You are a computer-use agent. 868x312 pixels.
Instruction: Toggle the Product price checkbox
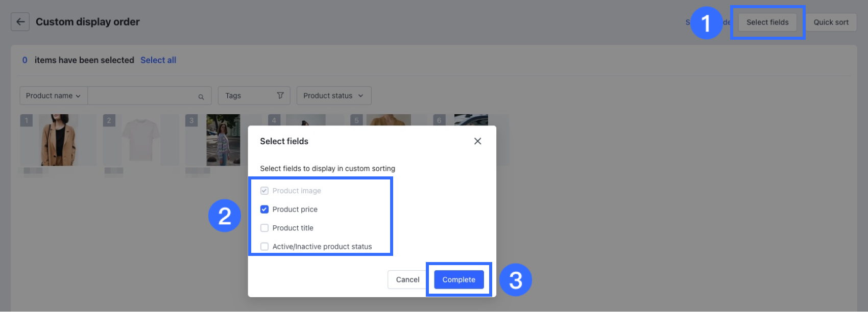point(264,210)
